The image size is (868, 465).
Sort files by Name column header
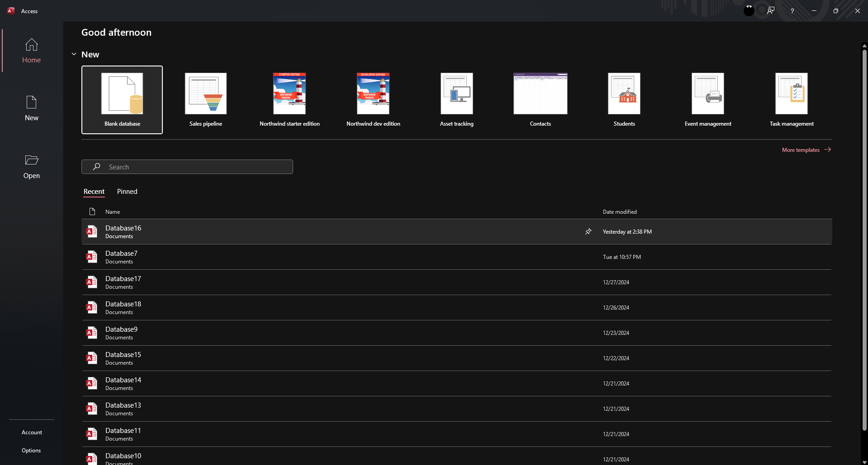pyautogui.click(x=113, y=212)
